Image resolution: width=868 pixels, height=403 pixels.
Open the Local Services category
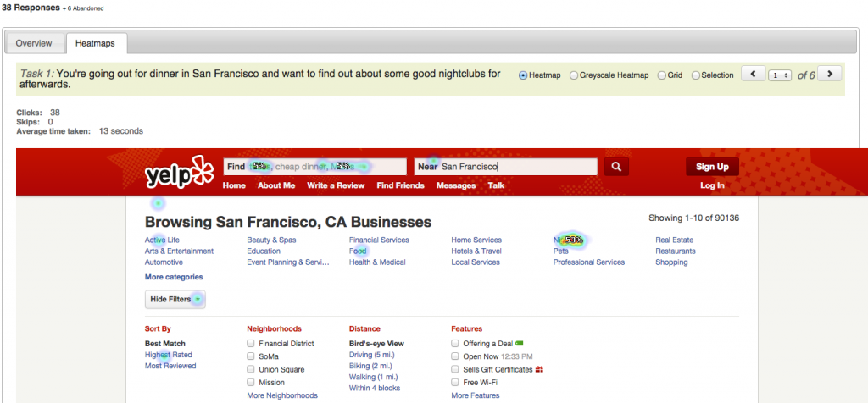pos(476,262)
